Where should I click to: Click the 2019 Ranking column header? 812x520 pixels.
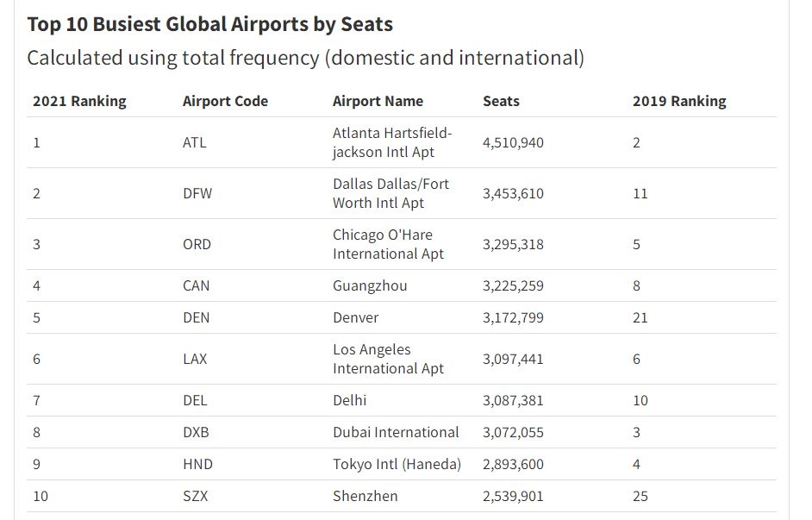(x=679, y=101)
